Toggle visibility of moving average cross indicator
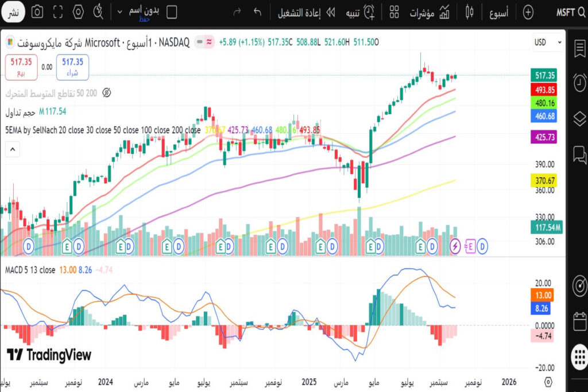Viewport: 588px width, 392px height. (x=106, y=92)
